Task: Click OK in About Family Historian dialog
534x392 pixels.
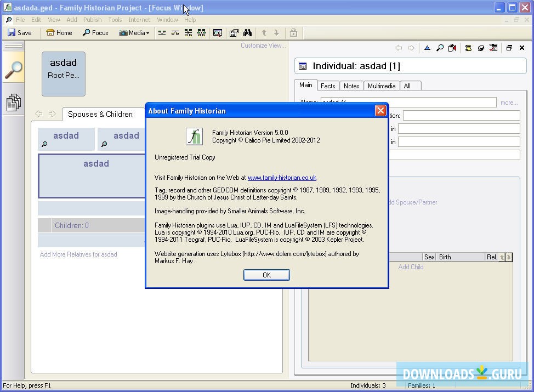Action: tap(266, 275)
